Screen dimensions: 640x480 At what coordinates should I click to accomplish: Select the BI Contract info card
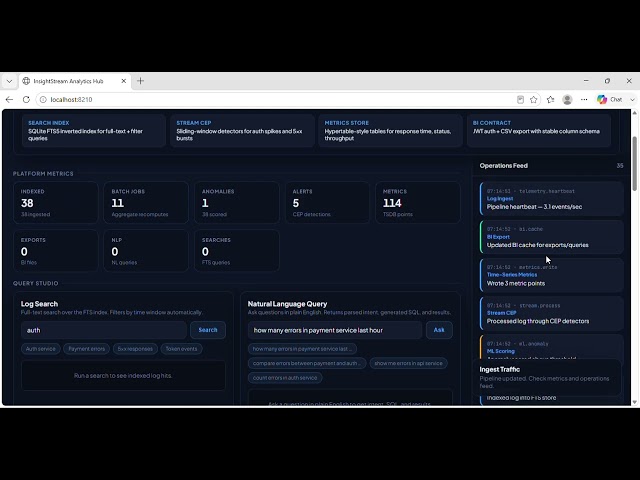click(x=539, y=130)
